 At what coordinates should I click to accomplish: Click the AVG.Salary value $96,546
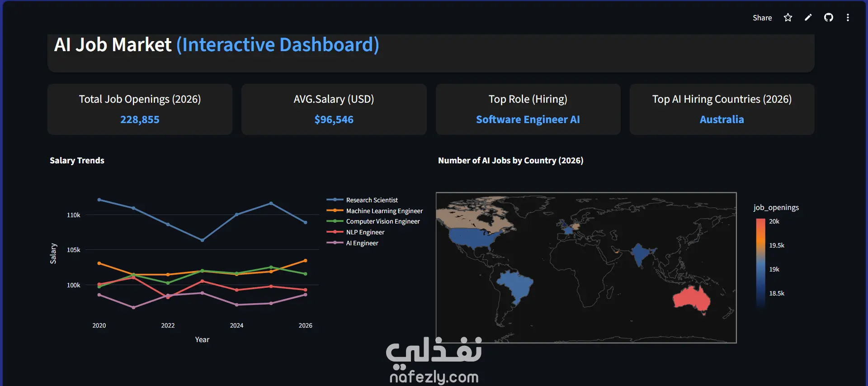coord(334,119)
